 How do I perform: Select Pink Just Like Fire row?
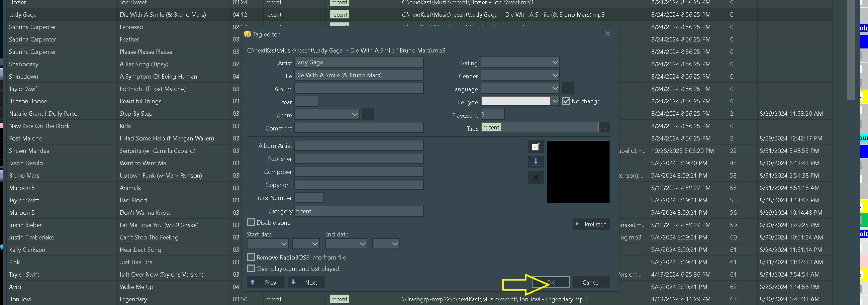coord(124,262)
